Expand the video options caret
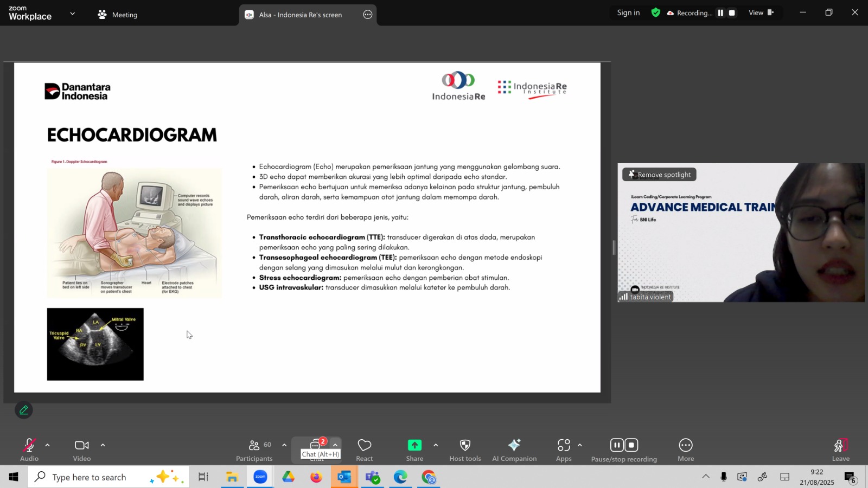The width and height of the screenshot is (868, 488). tap(103, 445)
